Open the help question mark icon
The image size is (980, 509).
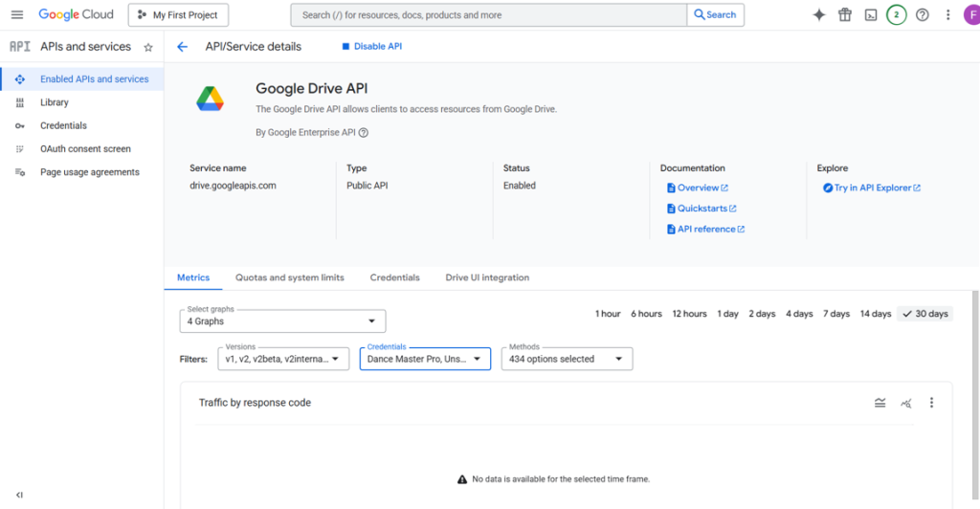point(922,14)
